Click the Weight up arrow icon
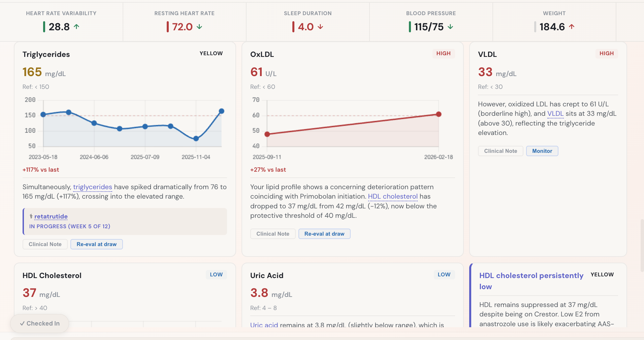Screen dimensions: 644x340 572,27
